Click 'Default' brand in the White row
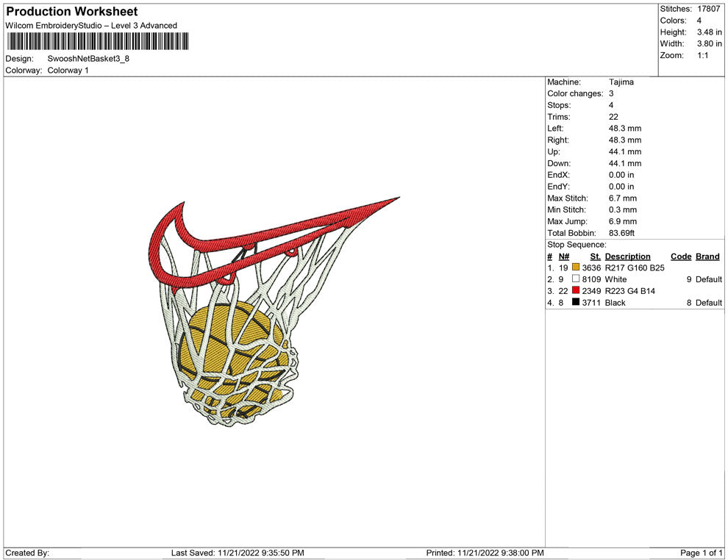This screenshot has height=560, width=728. coord(709,279)
